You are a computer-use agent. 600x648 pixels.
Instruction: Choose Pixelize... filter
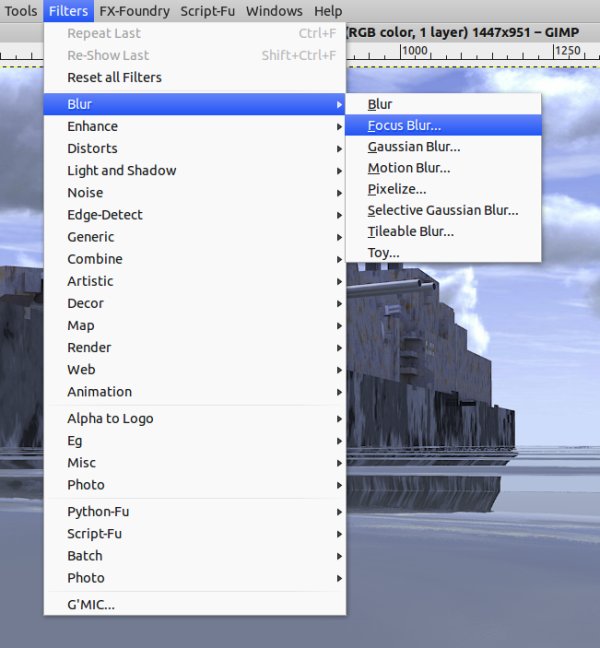443,189
